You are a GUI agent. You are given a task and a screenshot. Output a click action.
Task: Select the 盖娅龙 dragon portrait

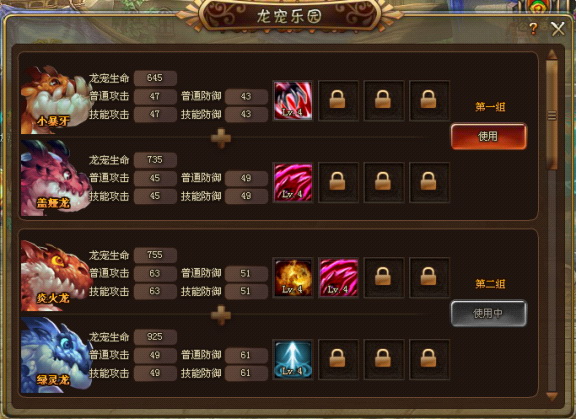click(x=54, y=178)
